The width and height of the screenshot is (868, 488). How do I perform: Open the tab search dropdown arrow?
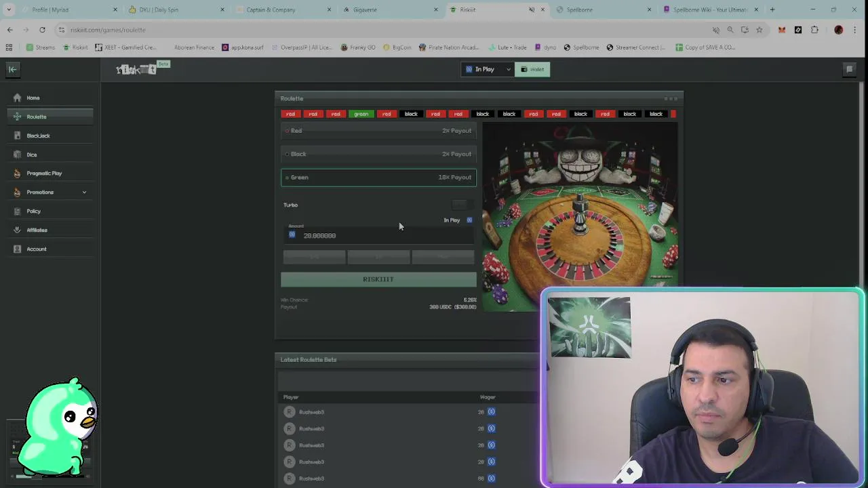pyautogui.click(x=8, y=9)
